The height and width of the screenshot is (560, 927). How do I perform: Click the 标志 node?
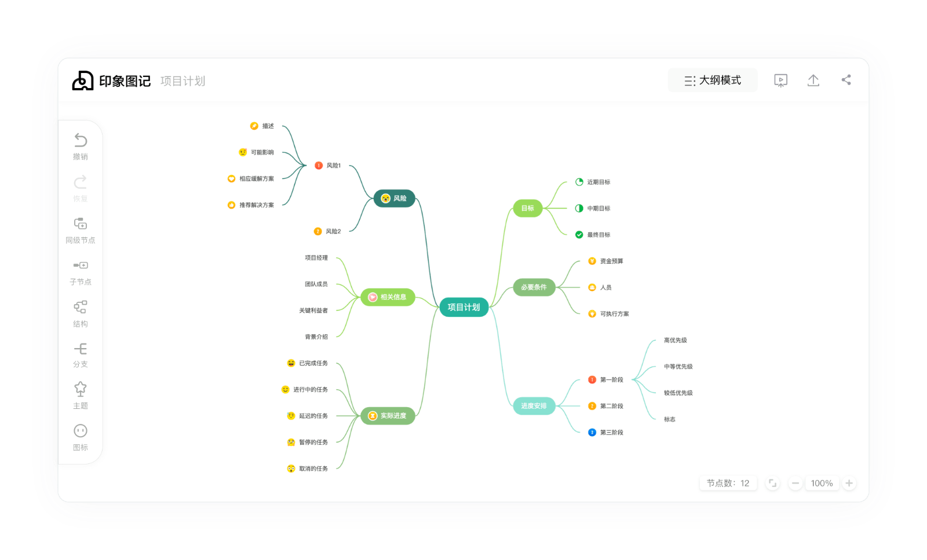(x=670, y=419)
